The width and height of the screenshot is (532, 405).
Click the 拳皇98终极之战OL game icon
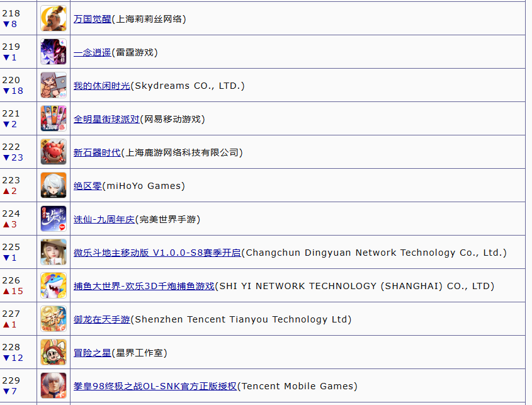(x=54, y=385)
